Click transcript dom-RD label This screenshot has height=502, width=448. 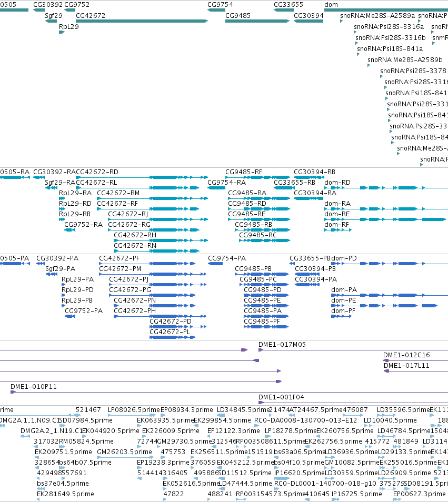[x=337, y=183]
